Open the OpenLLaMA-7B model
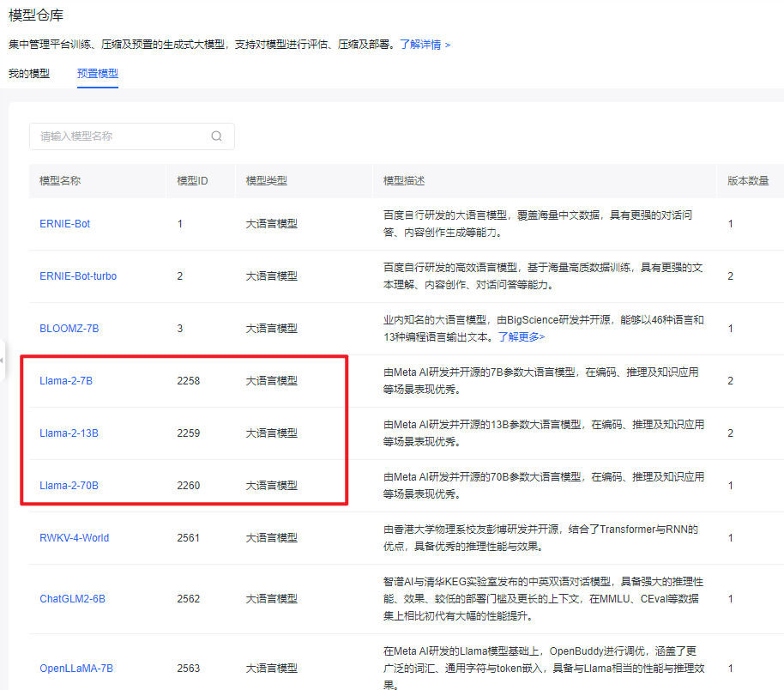 [x=76, y=669]
